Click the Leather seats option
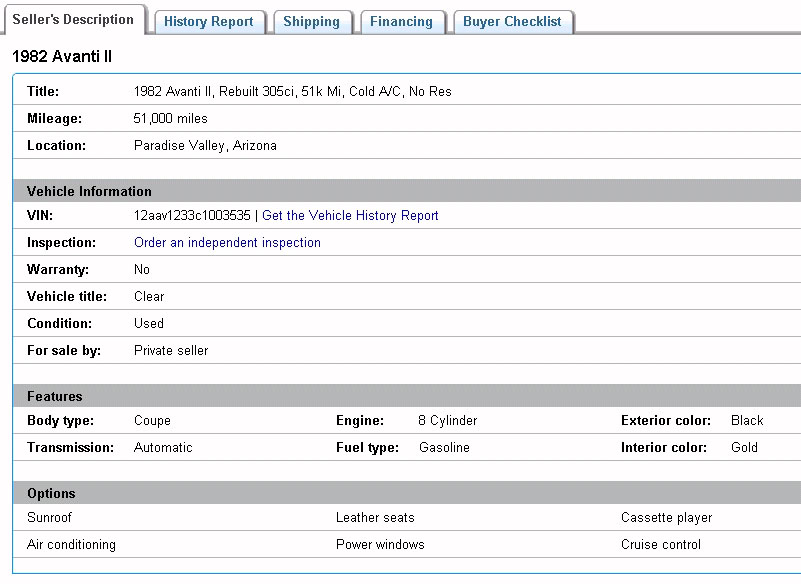The width and height of the screenshot is (801, 584). coord(375,518)
